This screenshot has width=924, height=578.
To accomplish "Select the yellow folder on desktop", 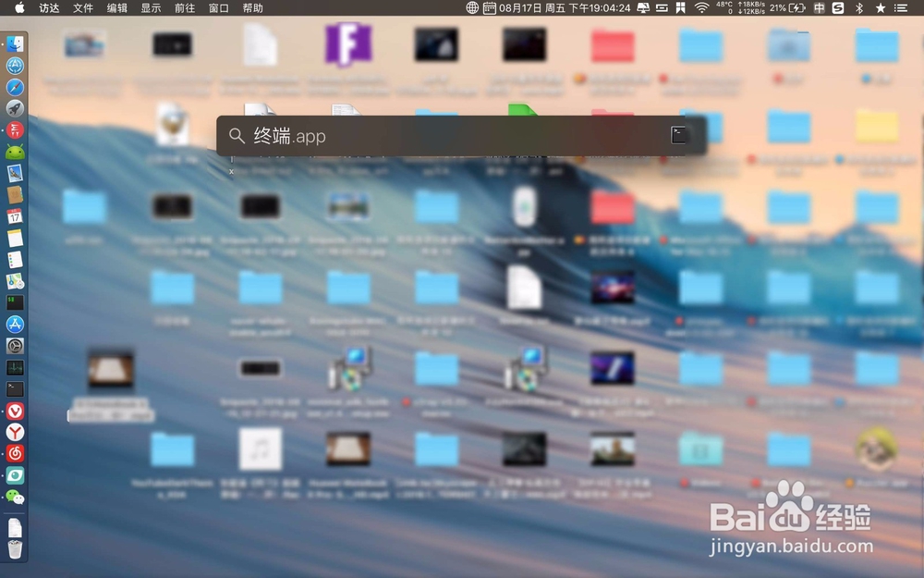I will coord(876,126).
